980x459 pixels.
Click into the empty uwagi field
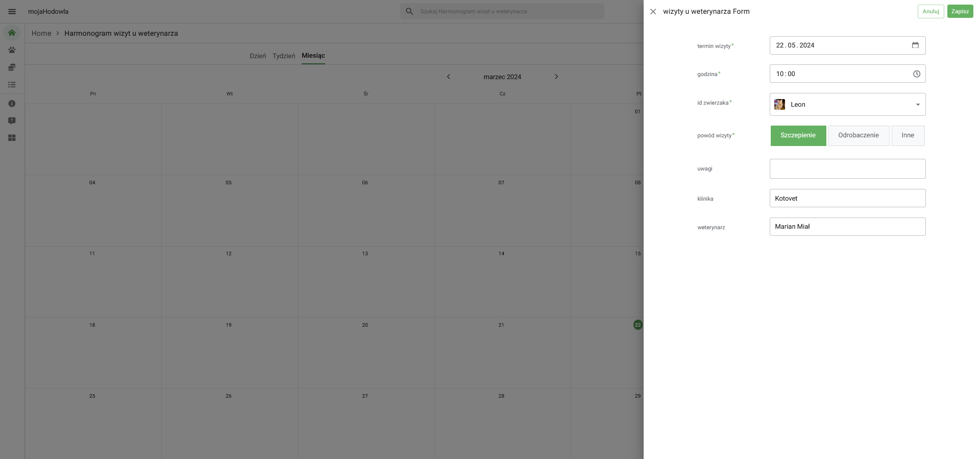coord(847,168)
